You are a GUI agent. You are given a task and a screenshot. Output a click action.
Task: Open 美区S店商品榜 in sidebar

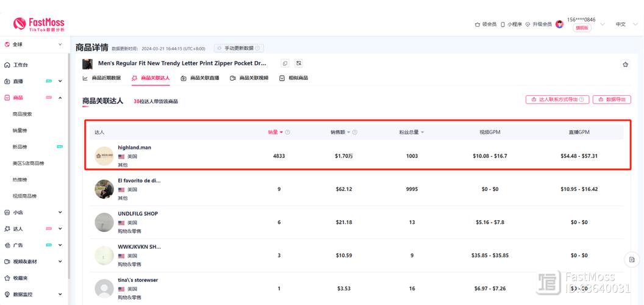tap(28, 163)
